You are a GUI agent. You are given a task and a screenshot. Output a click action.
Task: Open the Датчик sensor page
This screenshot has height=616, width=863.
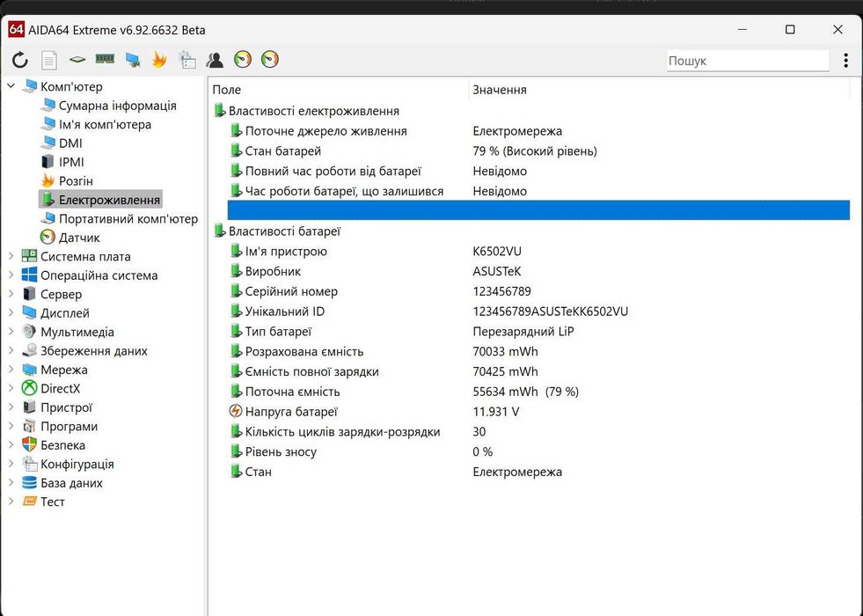coord(79,238)
